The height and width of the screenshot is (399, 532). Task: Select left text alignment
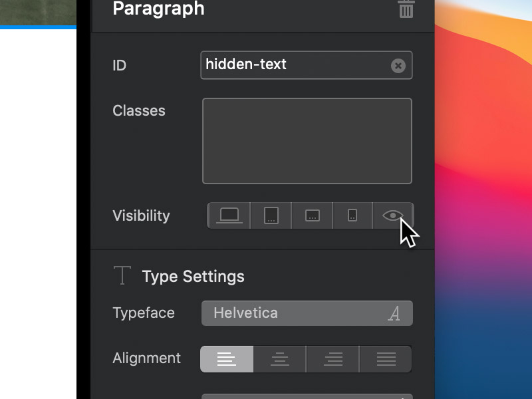227,359
